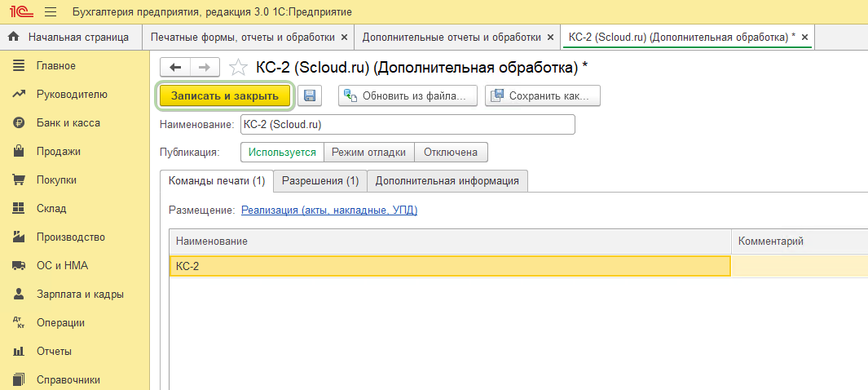The height and width of the screenshot is (390, 868).
Task: Add the form to favorites with the star
Action: (238, 67)
